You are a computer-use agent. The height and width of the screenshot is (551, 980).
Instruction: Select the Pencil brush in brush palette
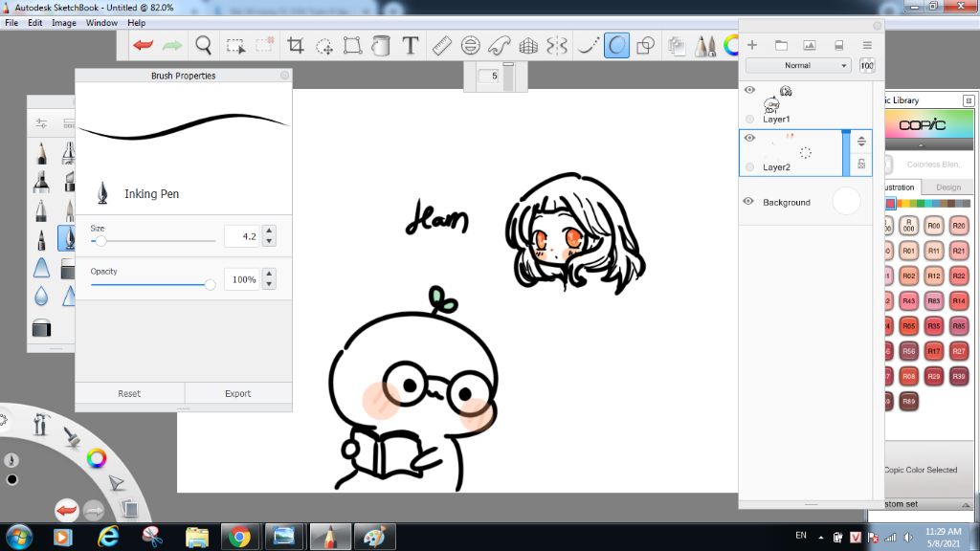(x=41, y=153)
